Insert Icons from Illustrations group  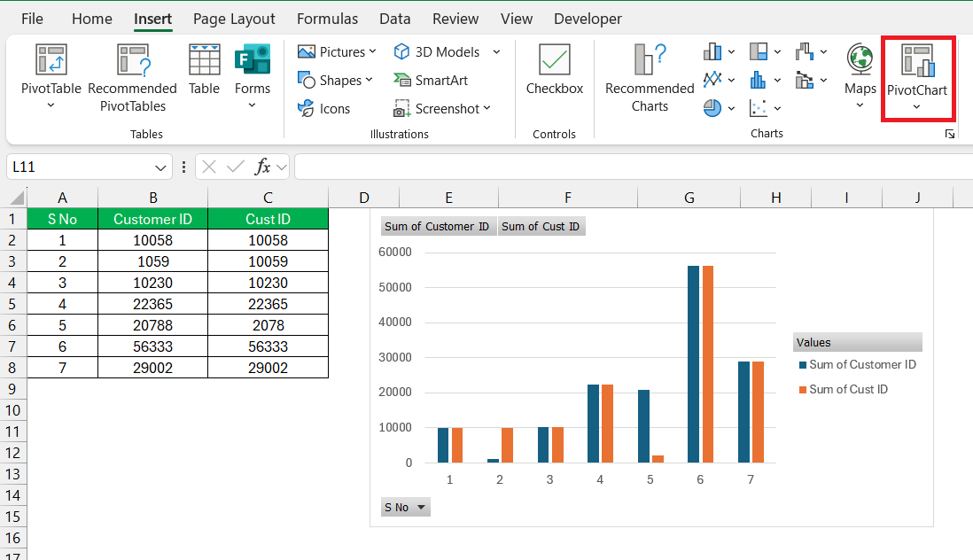[324, 108]
